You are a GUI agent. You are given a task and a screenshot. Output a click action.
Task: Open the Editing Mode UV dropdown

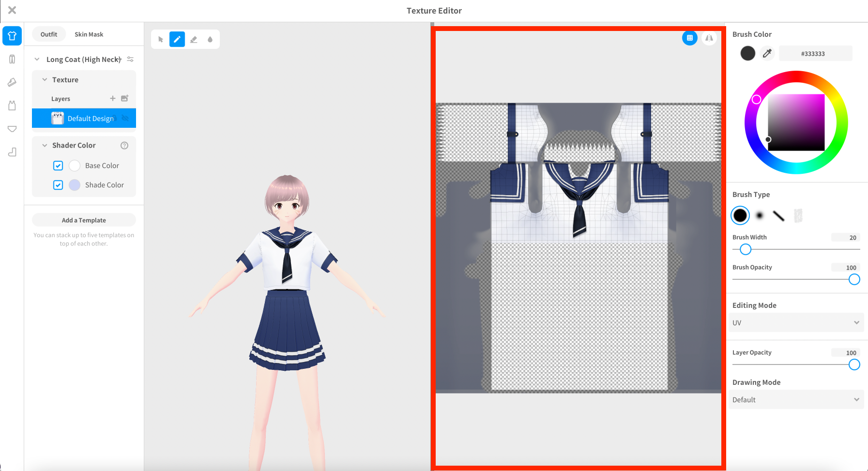click(x=796, y=322)
